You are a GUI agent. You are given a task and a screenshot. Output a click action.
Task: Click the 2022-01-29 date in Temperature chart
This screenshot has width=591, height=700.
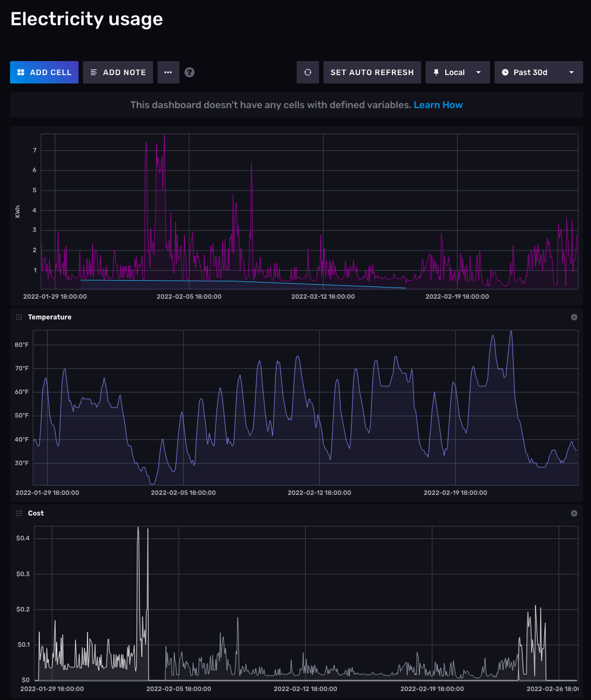pyautogui.click(x=47, y=493)
